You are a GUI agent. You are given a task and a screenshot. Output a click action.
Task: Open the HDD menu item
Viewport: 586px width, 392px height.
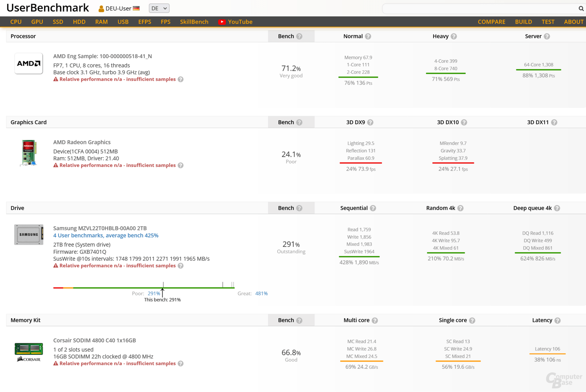(79, 22)
